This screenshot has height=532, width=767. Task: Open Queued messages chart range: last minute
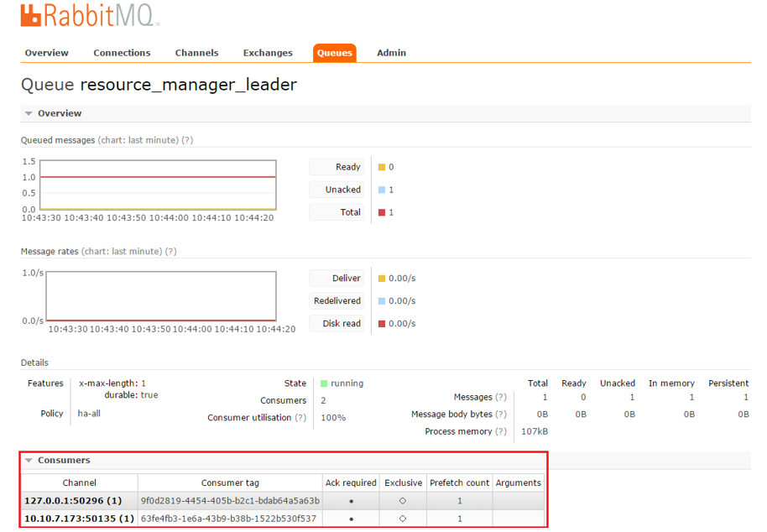[138, 140]
